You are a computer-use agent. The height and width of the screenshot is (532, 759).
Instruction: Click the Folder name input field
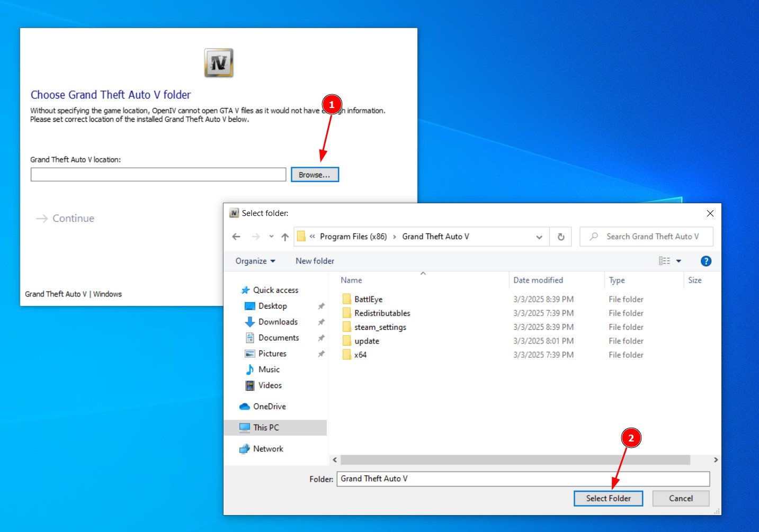(x=523, y=479)
